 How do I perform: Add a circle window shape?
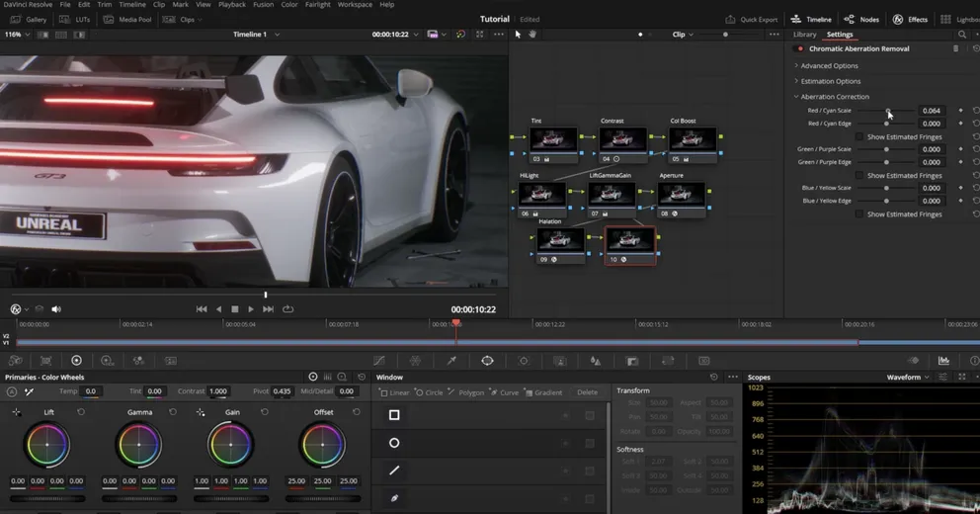394,443
